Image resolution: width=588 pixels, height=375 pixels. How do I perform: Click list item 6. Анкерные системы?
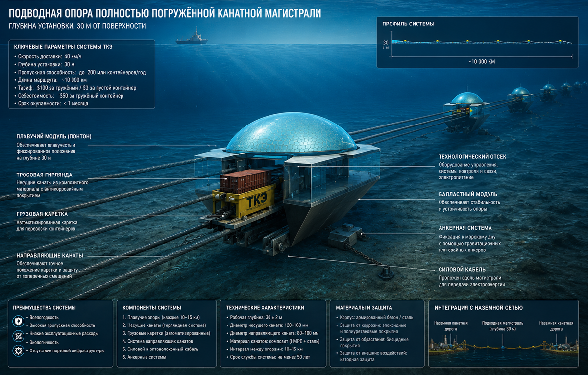144,357
